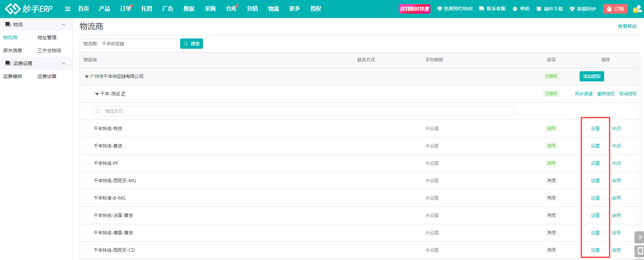Click the 添加授权 button
The height and width of the screenshot is (260, 644).
592,76
